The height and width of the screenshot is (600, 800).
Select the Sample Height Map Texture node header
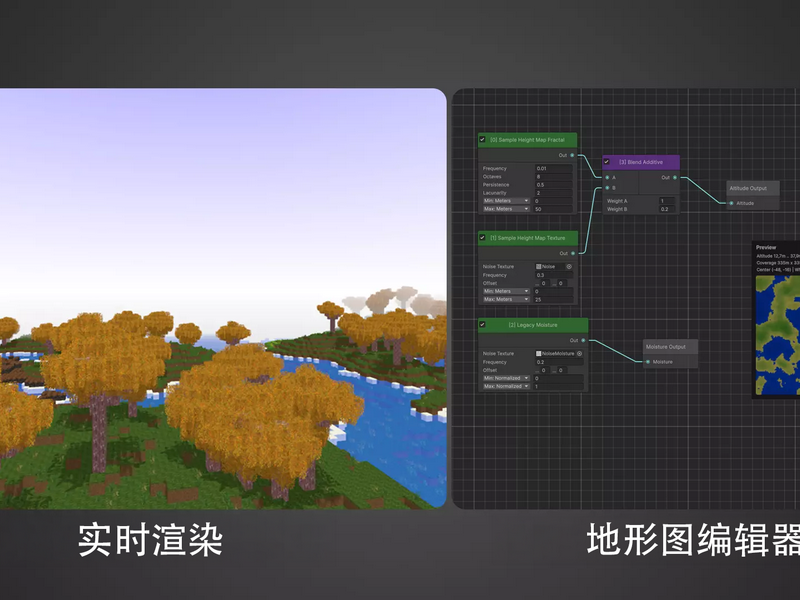528,238
